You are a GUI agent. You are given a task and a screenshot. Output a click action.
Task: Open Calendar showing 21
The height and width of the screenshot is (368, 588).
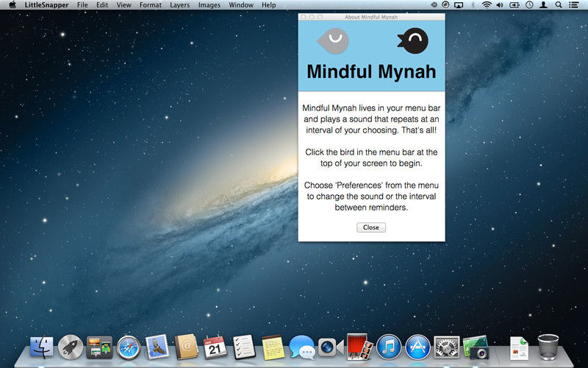[215, 347]
